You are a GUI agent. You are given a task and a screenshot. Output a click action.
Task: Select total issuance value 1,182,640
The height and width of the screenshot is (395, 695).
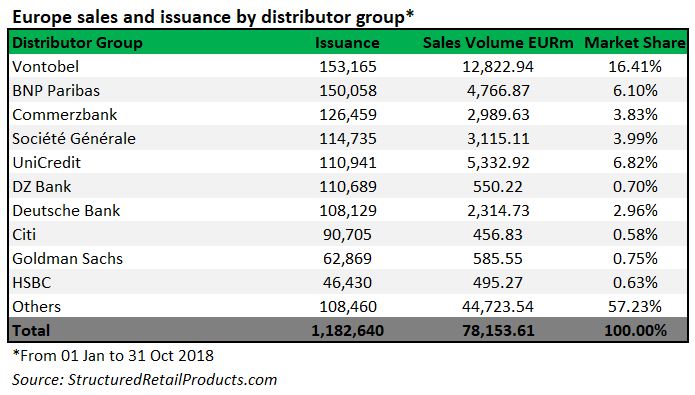click(x=348, y=331)
